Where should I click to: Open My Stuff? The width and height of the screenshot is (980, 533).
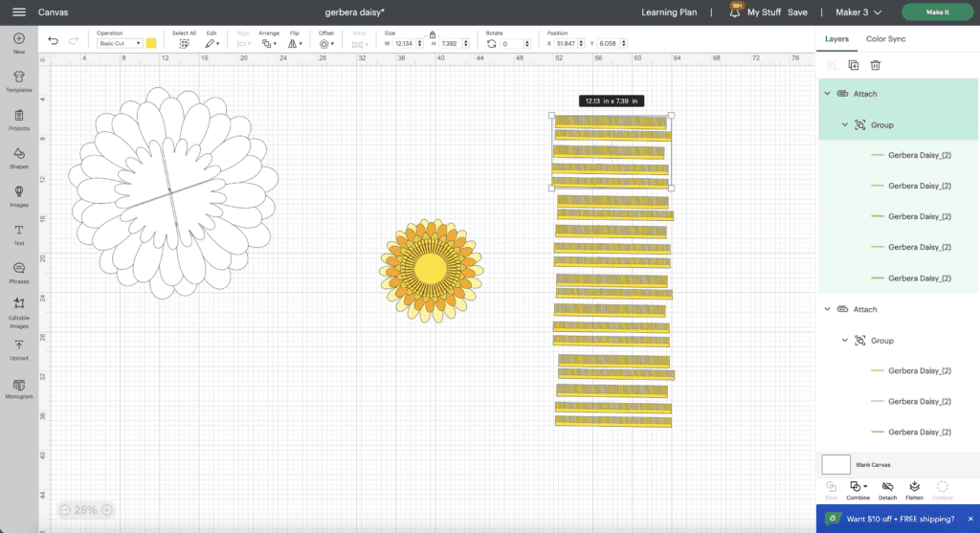[x=764, y=11]
